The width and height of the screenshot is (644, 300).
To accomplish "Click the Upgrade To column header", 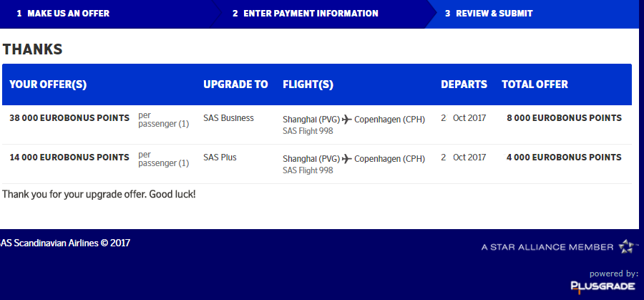I will coord(235,84).
